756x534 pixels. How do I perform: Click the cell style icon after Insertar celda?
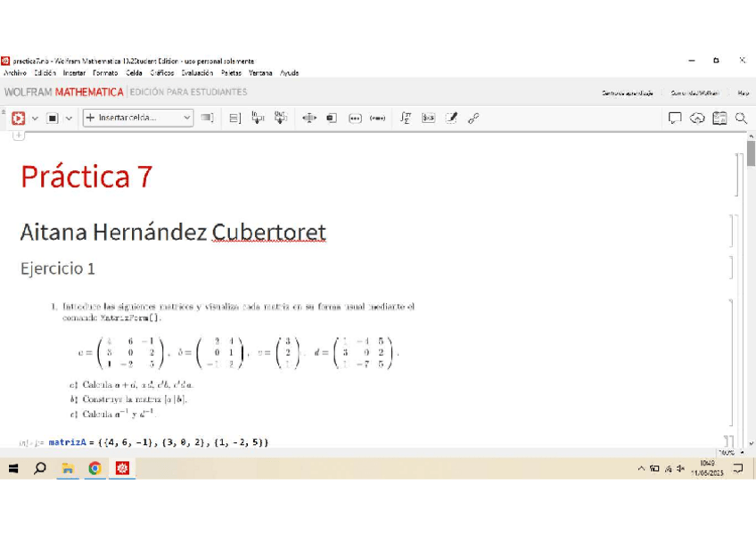tap(208, 118)
